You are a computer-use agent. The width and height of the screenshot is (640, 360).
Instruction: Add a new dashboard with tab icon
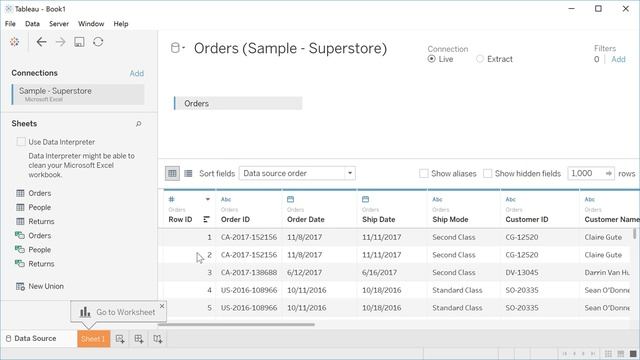(x=139, y=339)
